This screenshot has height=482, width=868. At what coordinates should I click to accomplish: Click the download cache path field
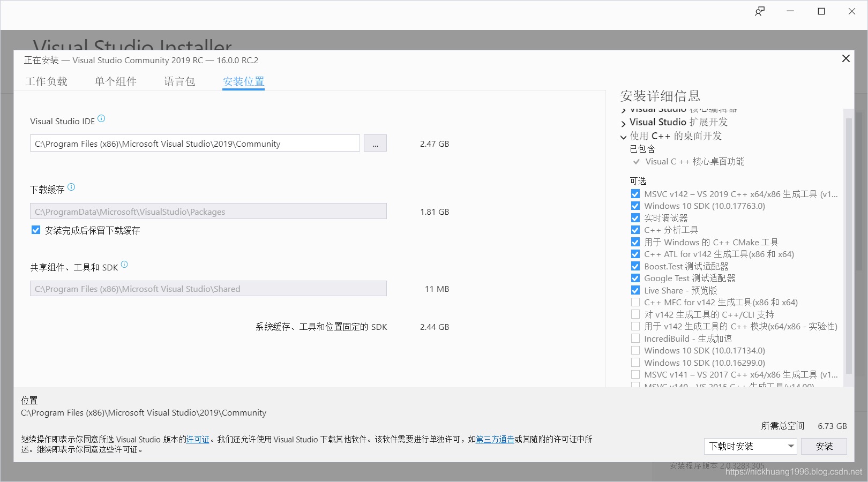click(208, 212)
